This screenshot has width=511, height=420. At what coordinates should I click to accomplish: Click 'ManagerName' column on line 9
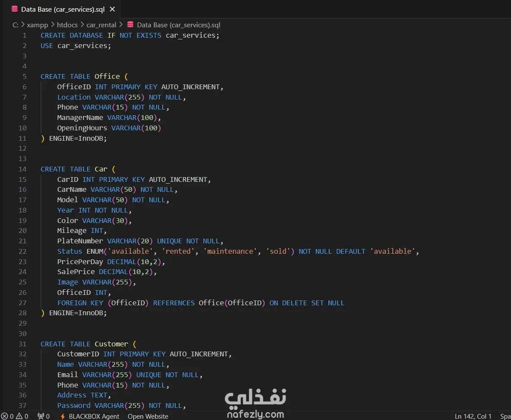[x=80, y=117]
